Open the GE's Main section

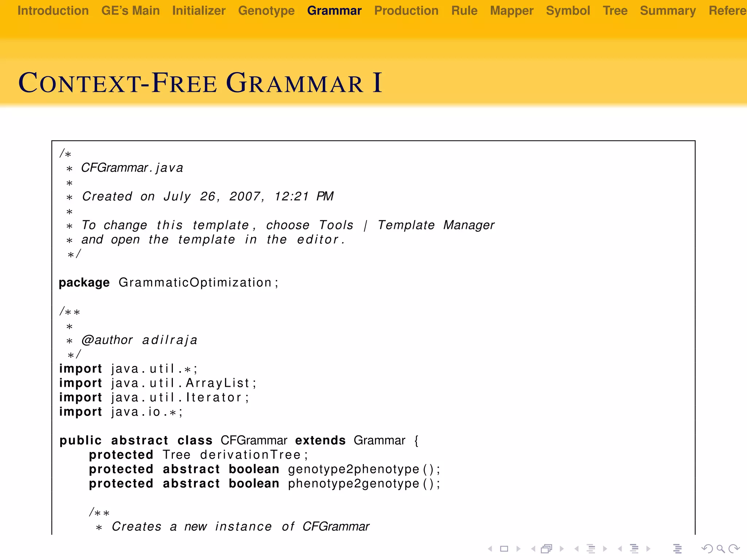coord(131,11)
